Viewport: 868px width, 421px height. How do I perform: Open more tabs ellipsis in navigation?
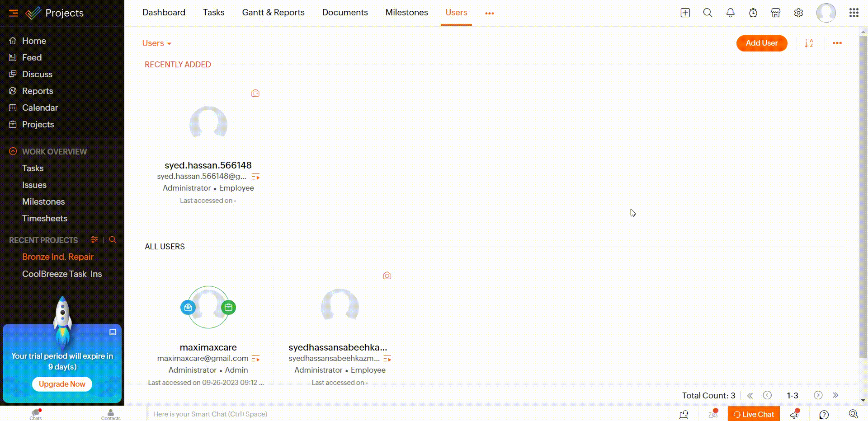(489, 13)
